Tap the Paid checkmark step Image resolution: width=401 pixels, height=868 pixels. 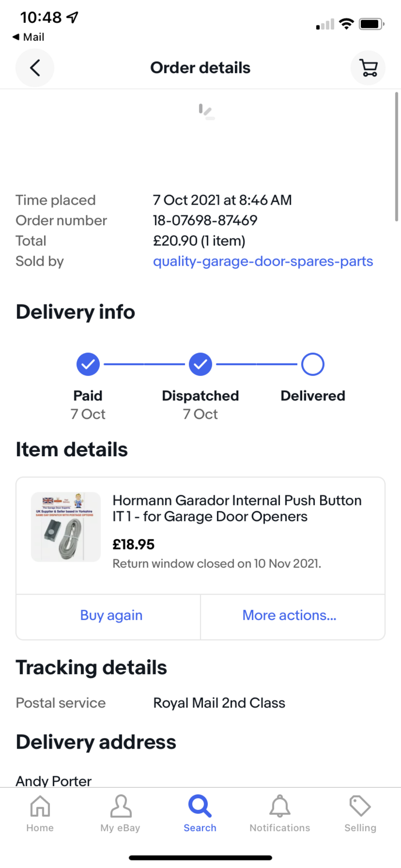point(88,365)
